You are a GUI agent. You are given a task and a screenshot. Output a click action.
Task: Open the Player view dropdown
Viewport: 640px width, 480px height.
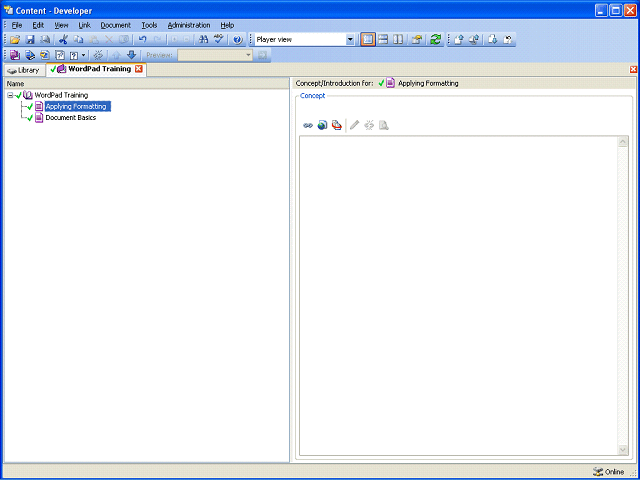pos(350,40)
